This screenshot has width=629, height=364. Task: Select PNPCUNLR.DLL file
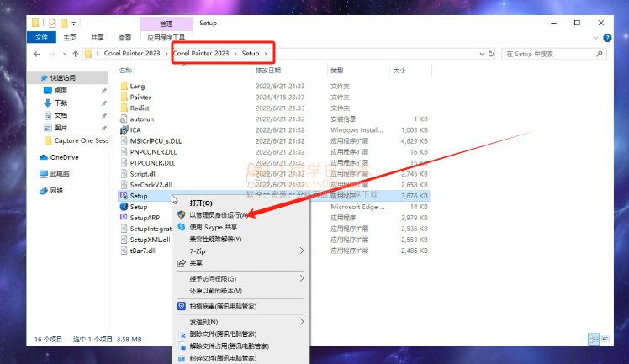click(x=153, y=152)
